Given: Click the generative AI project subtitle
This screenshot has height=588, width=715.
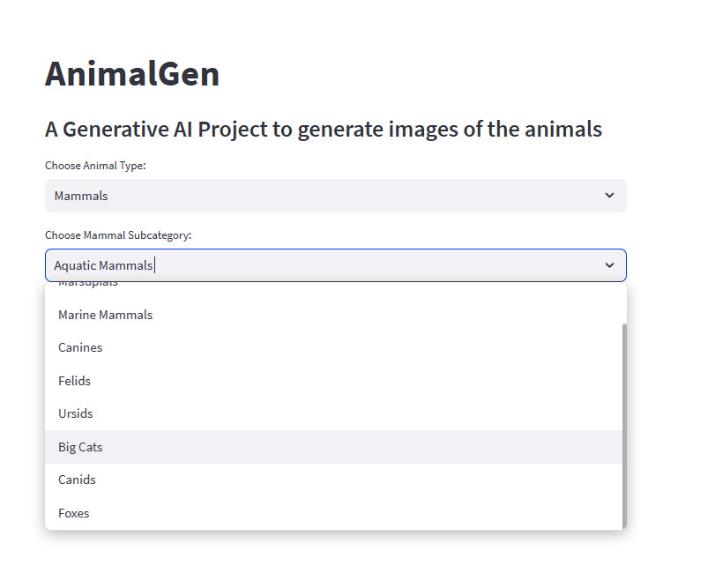Looking at the screenshot, I should (x=323, y=129).
